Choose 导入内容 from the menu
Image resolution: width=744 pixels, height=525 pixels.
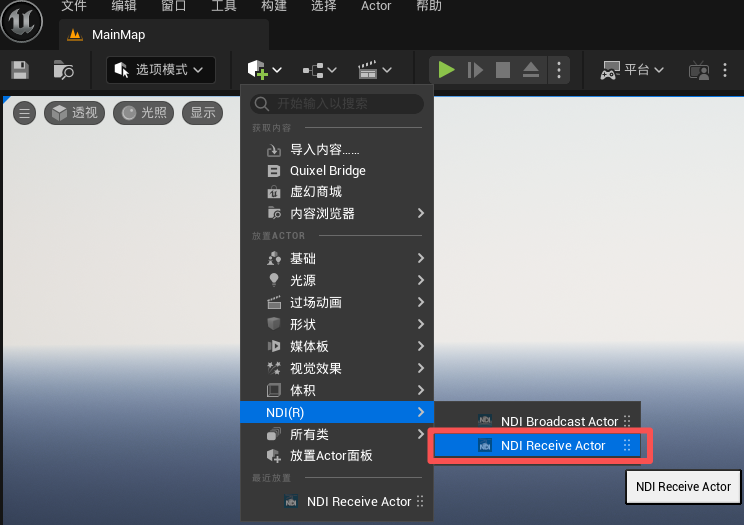pyautogui.click(x=337, y=150)
